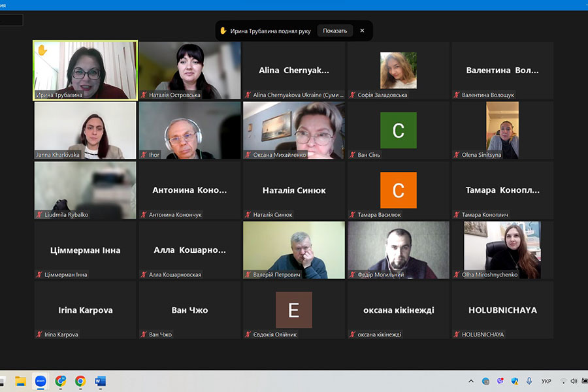Click the large name Ціммерман Інна in its tile
This screenshot has width=588, height=392.
tap(86, 250)
